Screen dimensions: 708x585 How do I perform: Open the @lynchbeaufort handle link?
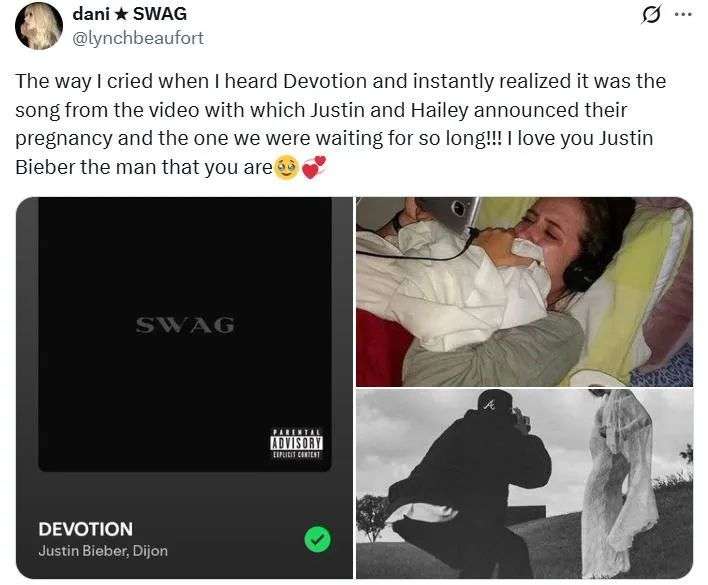[138, 38]
